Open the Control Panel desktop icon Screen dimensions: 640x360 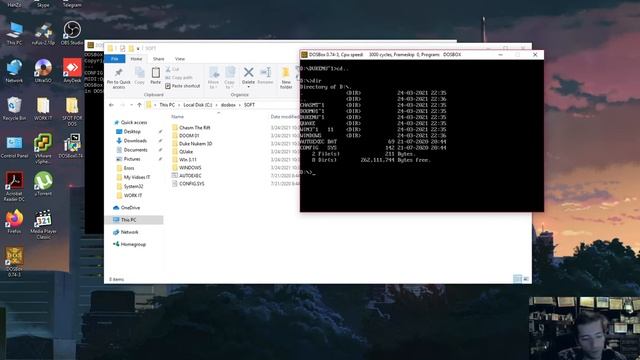(14, 147)
